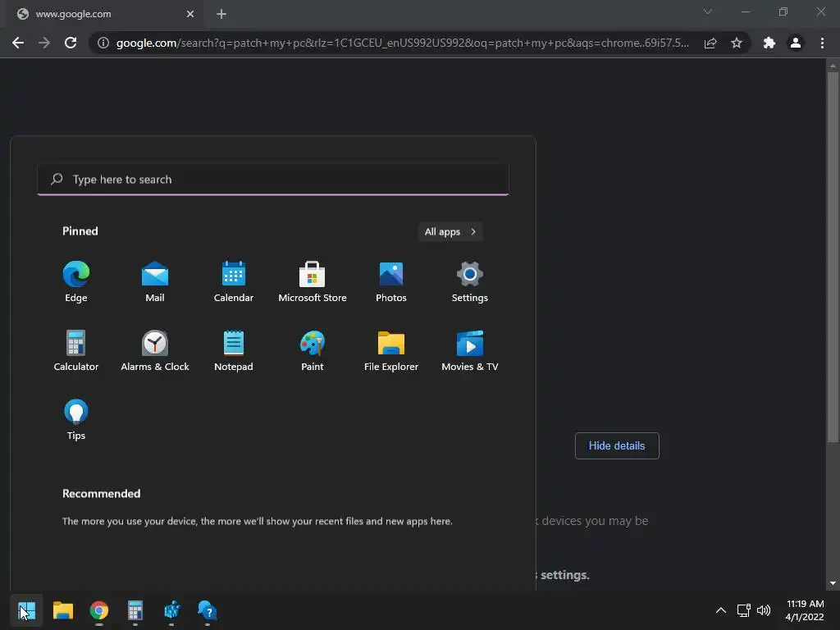
Task: Open Chrome extensions menu
Action: click(769, 43)
